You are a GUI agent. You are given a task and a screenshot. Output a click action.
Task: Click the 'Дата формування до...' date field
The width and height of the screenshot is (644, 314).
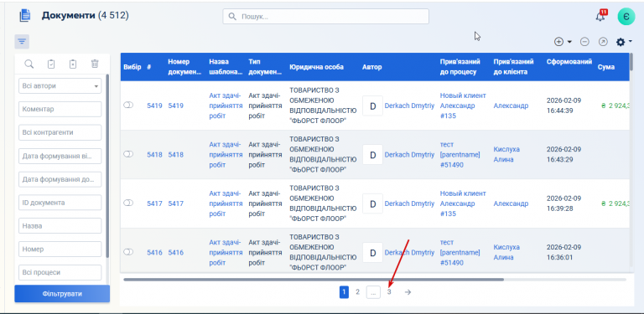pos(60,179)
